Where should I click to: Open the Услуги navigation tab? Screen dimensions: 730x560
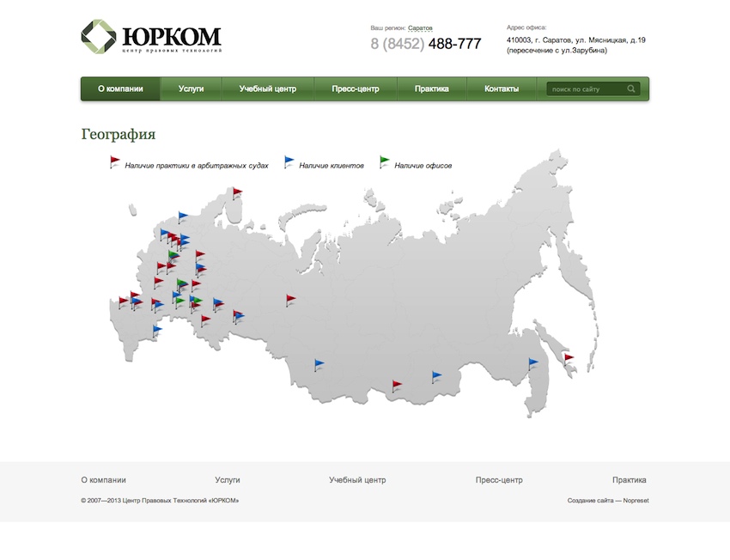(191, 88)
